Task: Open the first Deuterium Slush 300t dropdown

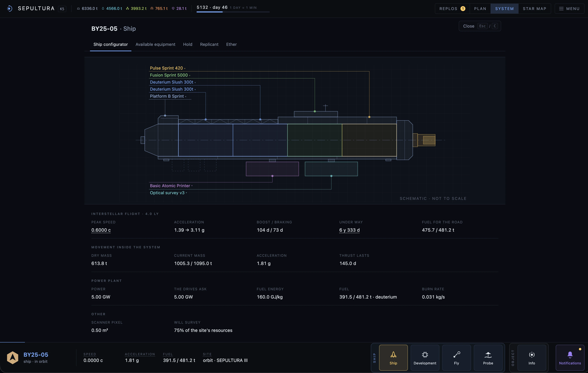Action: click(173, 82)
